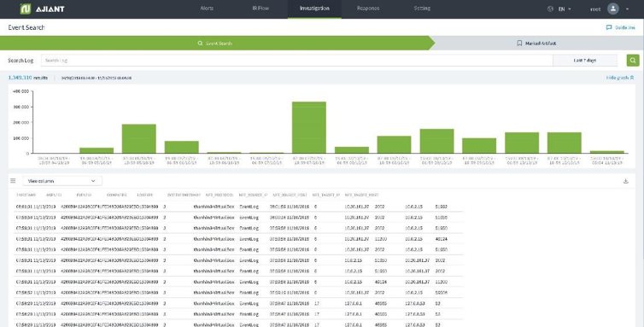The image size is (644, 327).
Task: Click the Ajiant logo icon
Action: pos(26,9)
